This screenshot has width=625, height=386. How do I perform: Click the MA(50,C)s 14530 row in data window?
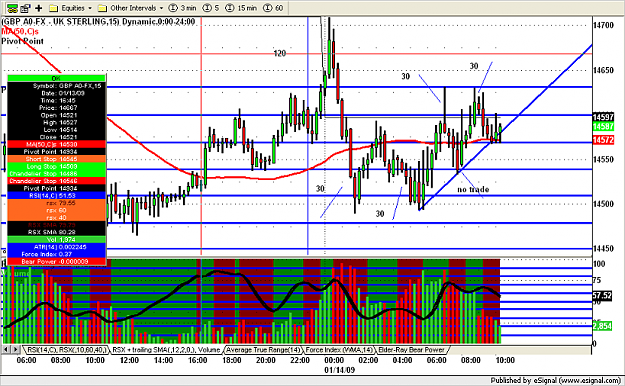coord(56,144)
